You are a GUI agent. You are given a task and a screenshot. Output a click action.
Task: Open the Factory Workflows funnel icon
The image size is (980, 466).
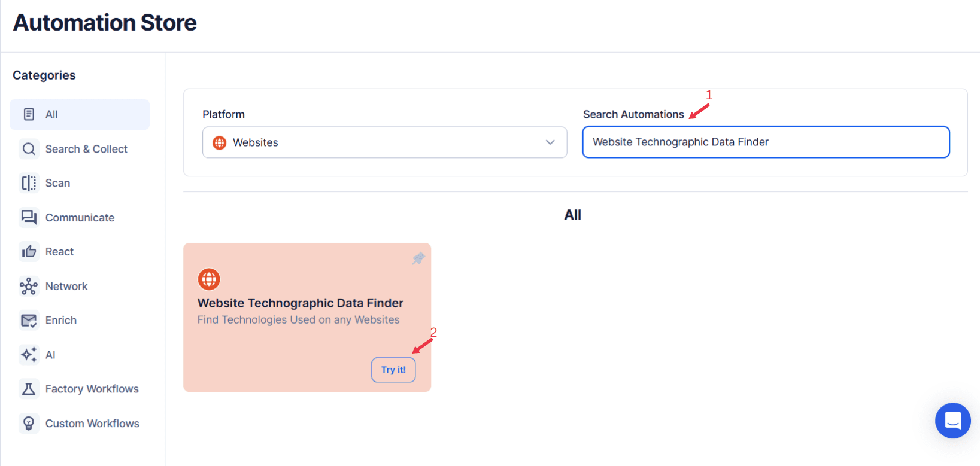pyautogui.click(x=28, y=388)
